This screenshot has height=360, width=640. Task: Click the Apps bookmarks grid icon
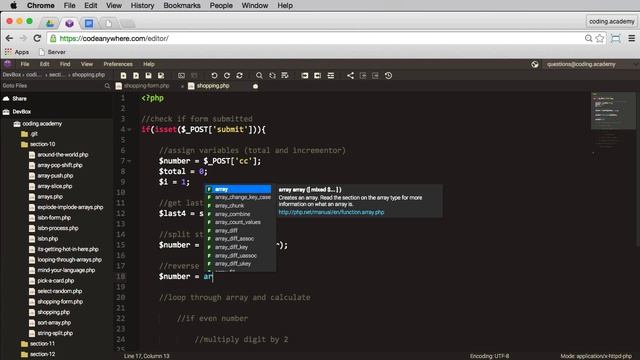8,52
